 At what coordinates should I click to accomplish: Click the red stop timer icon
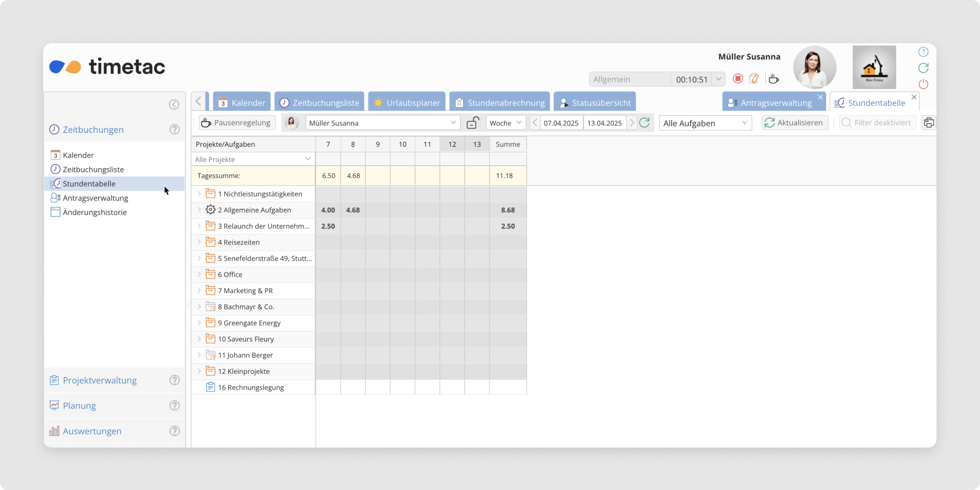point(737,79)
